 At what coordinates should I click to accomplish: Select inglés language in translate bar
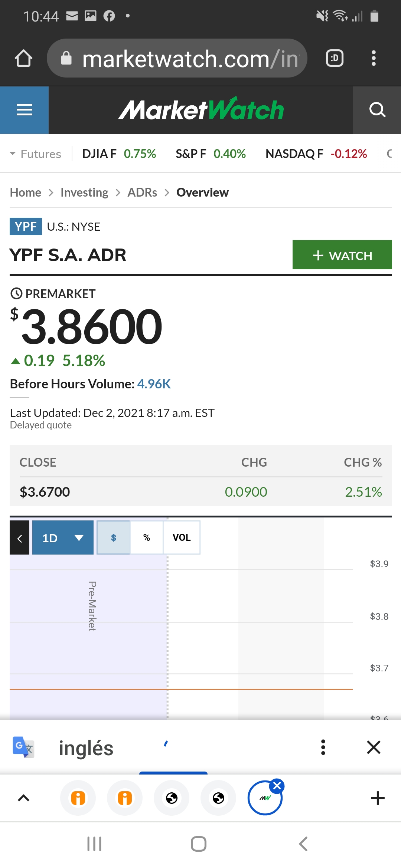point(86,748)
